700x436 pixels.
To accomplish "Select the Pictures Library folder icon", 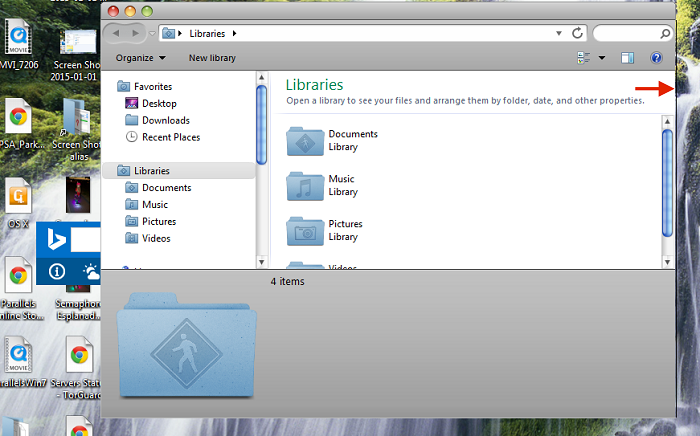I will pos(305,231).
